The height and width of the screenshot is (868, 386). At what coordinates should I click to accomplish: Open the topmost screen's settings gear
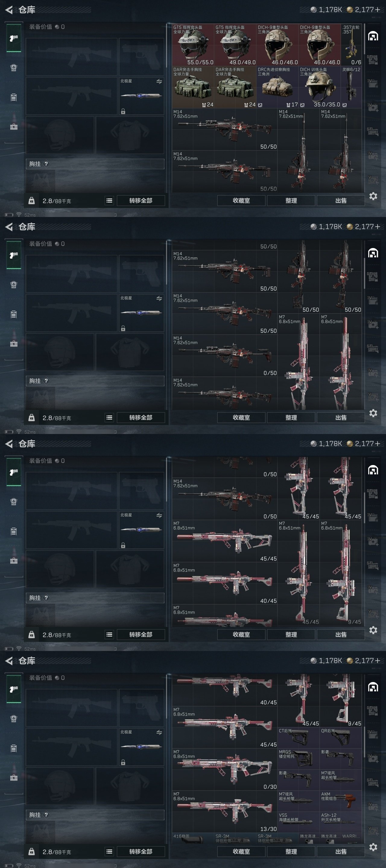pyautogui.click(x=373, y=196)
